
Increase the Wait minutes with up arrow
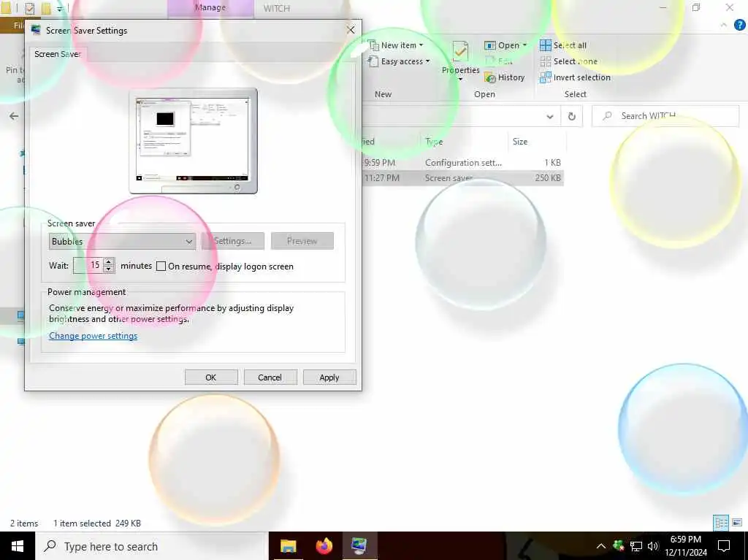point(109,261)
